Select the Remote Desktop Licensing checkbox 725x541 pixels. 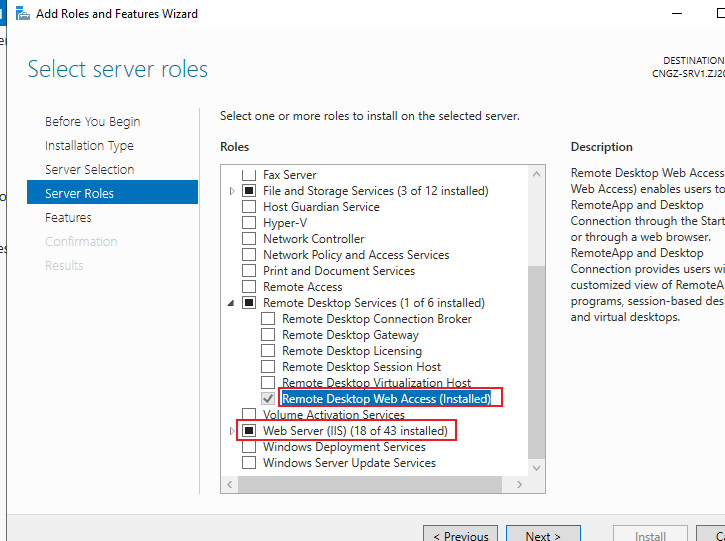[x=268, y=350]
